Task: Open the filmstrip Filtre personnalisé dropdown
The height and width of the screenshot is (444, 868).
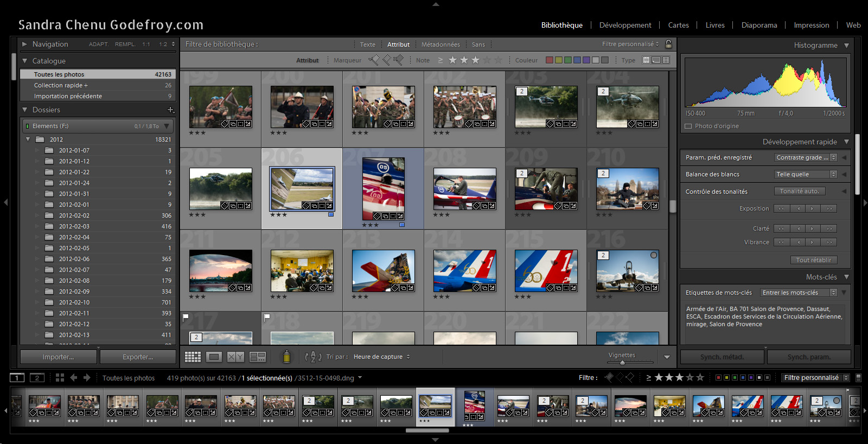Action: [x=815, y=378]
